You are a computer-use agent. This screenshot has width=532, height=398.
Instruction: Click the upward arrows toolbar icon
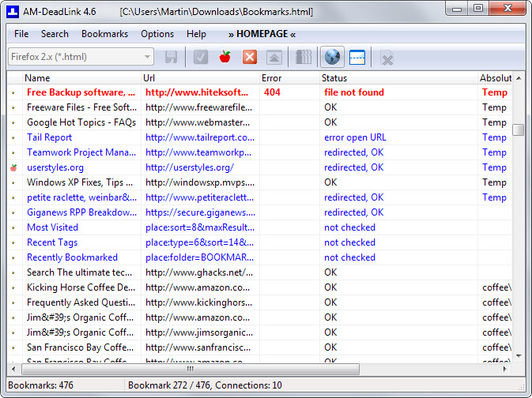(x=274, y=57)
